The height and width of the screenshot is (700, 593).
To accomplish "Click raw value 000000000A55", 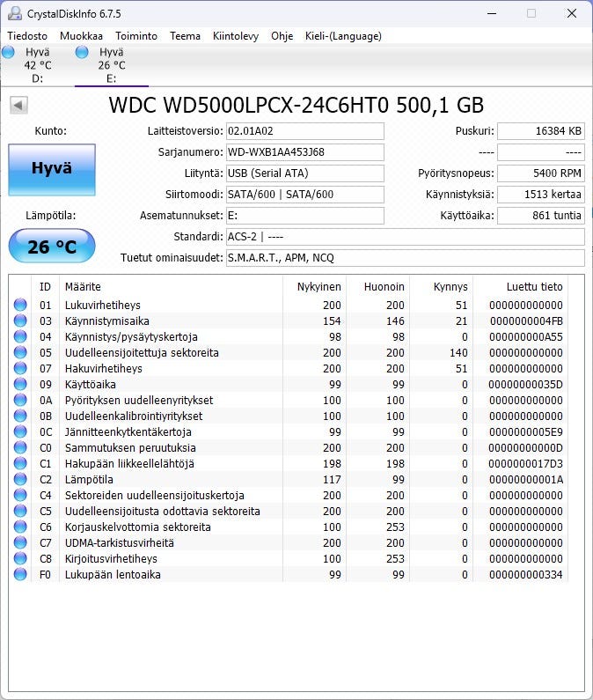I will coord(526,336).
